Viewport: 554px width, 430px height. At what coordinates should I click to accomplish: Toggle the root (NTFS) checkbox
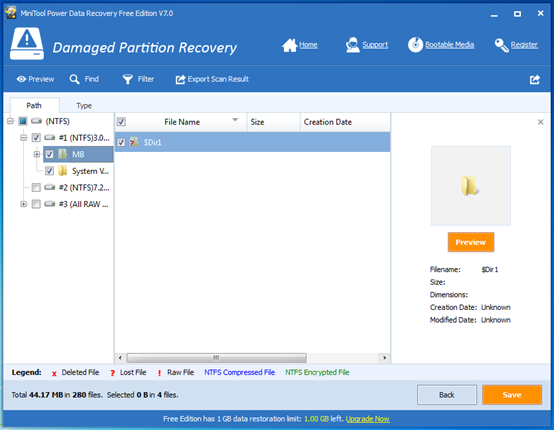(x=23, y=121)
